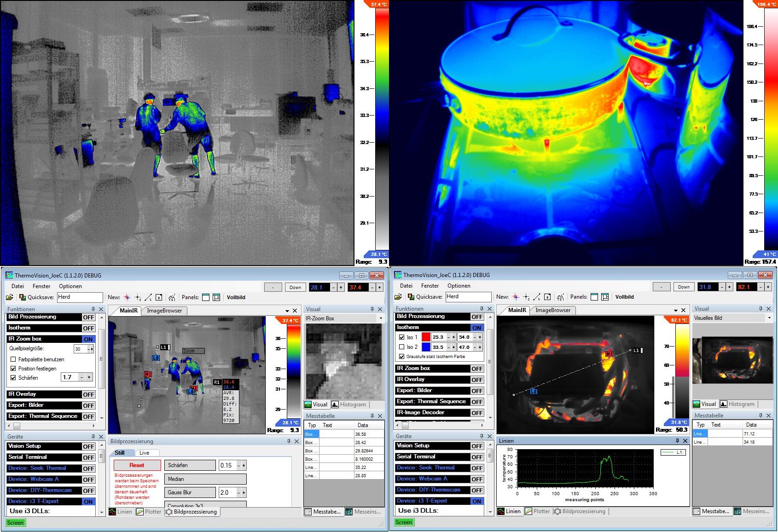This screenshot has width=778, height=532.
Task: Toggle Isotherm ON switch in the right window
Action: (x=476, y=328)
